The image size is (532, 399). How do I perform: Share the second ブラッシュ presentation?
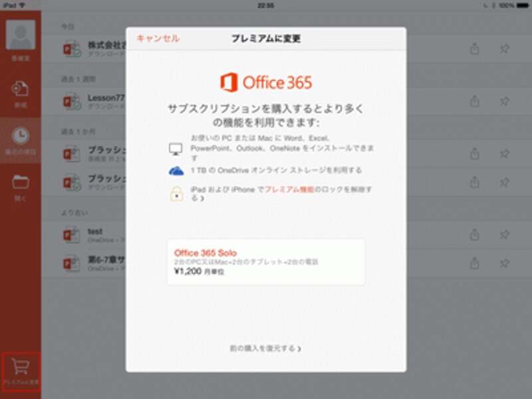click(x=475, y=182)
